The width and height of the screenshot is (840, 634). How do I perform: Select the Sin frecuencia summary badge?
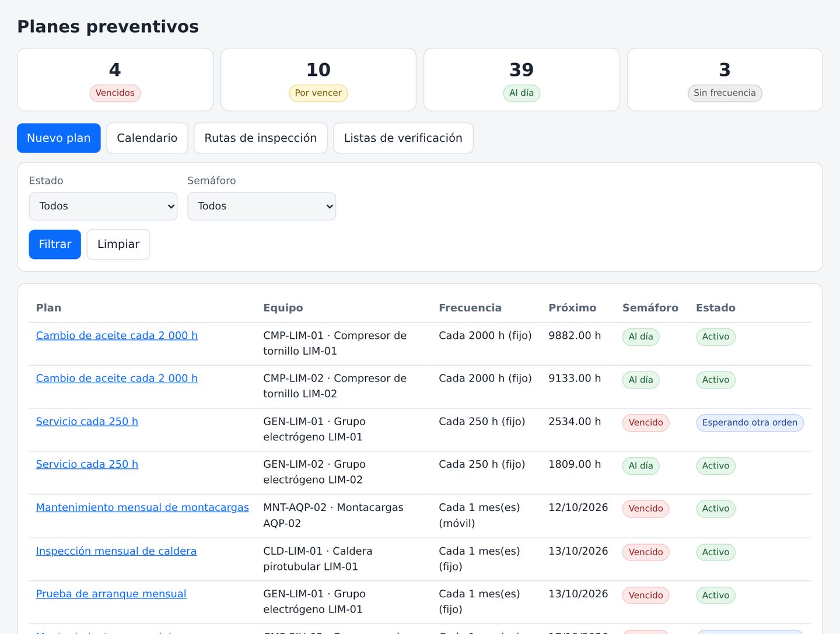(x=724, y=93)
